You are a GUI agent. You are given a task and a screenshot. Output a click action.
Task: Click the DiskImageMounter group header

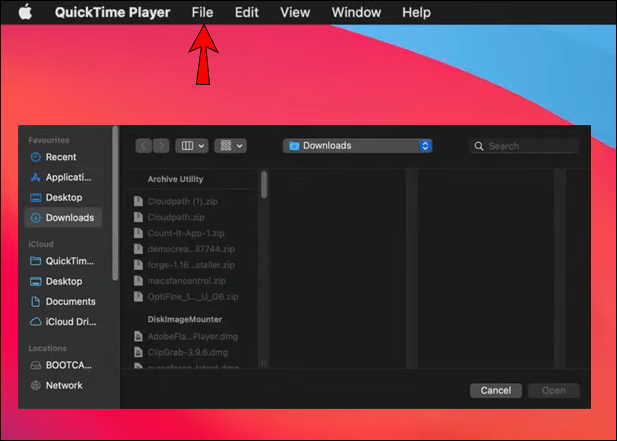click(185, 319)
